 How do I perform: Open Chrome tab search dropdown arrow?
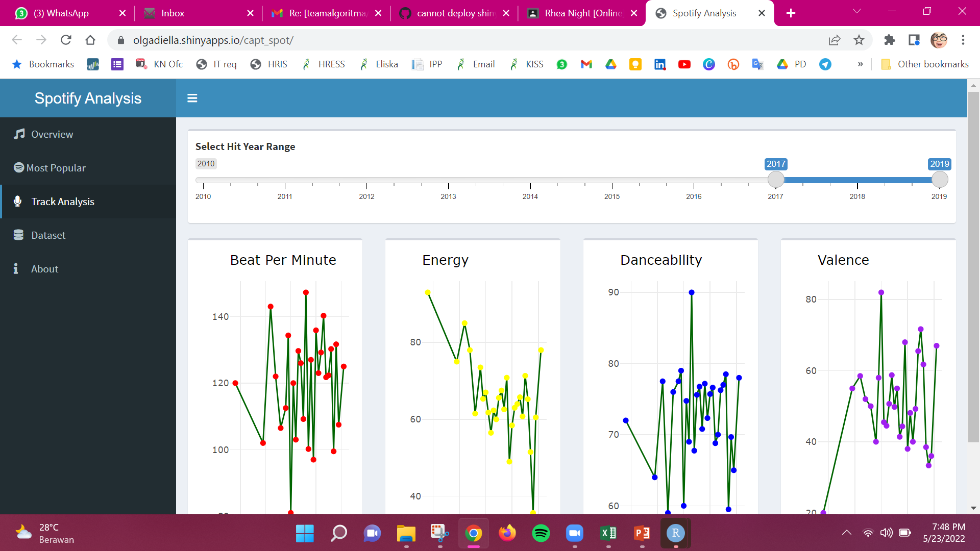857,11
